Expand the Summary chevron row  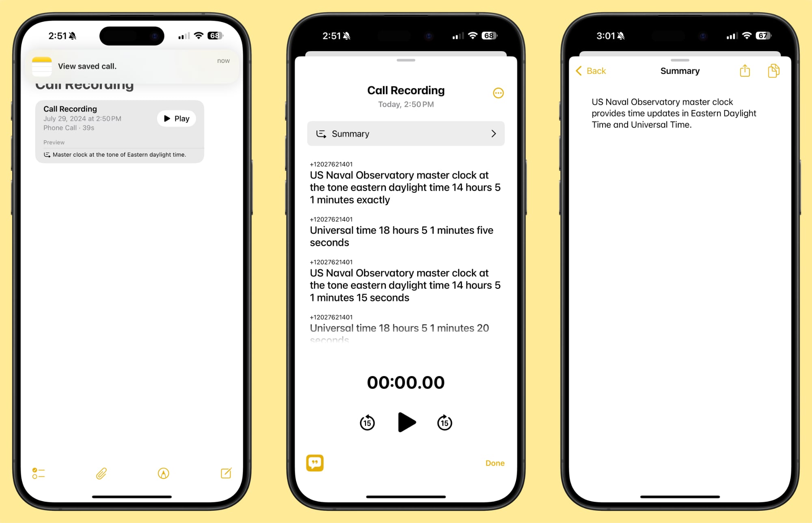[x=406, y=133]
